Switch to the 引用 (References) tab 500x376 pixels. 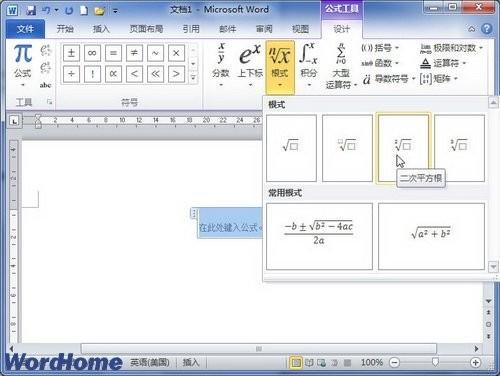click(x=191, y=29)
